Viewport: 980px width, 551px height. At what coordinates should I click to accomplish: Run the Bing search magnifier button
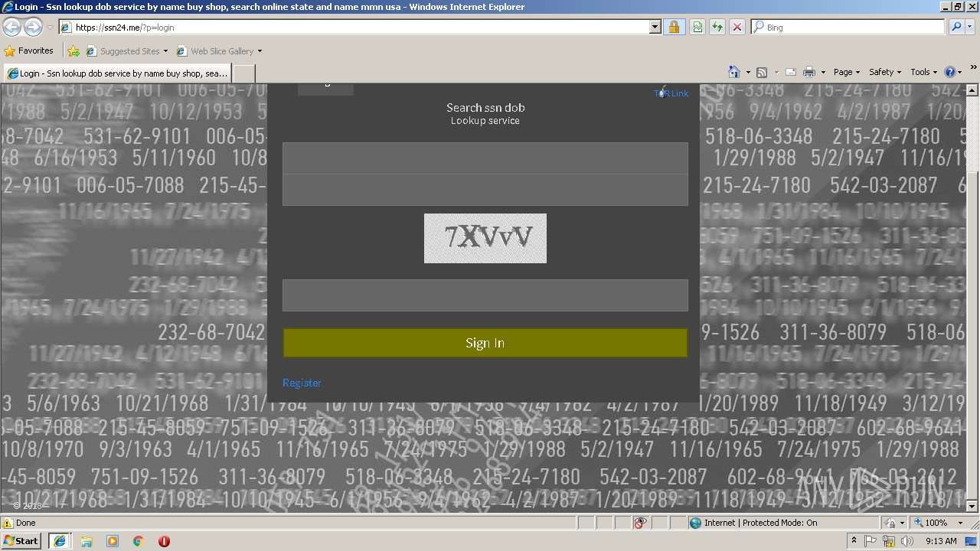(955, 28)
